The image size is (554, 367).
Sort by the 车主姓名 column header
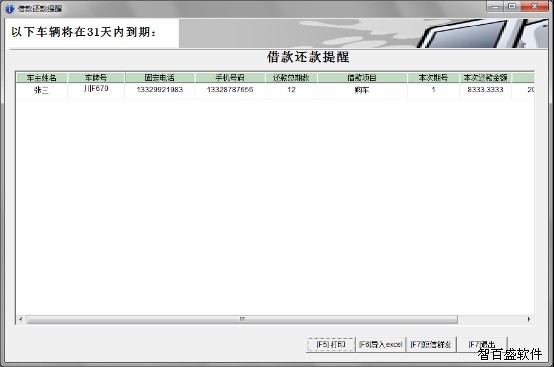click(42, 78)
